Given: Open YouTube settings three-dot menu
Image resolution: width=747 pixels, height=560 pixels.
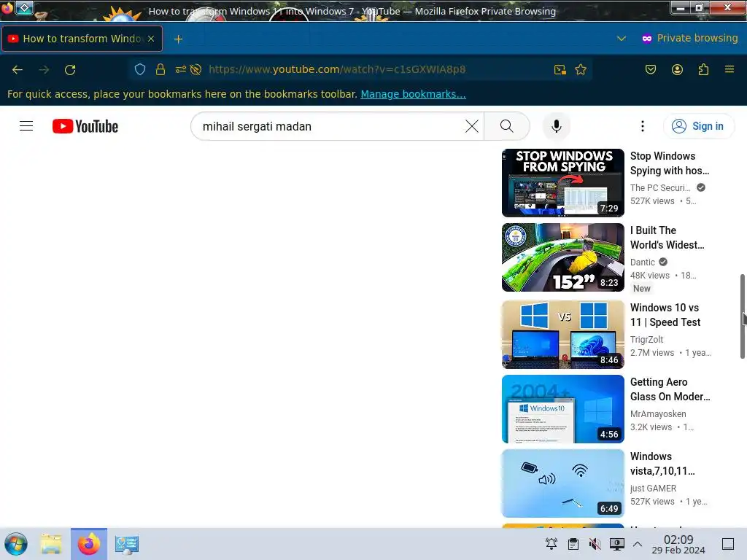Looking at the screenshot, I should [642, 126].
